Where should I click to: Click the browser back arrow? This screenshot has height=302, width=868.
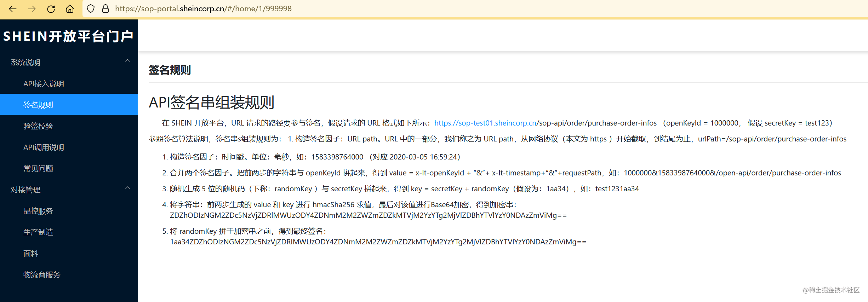pos(13,9)
